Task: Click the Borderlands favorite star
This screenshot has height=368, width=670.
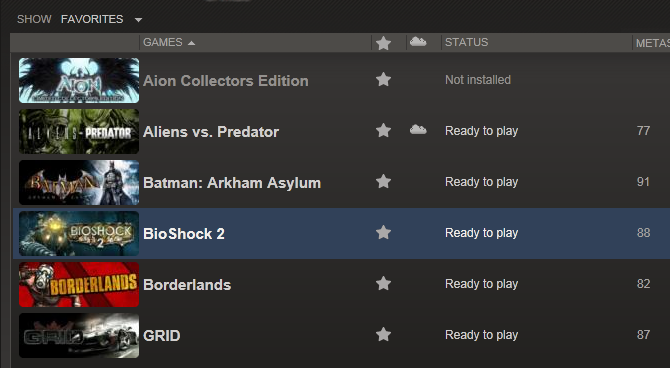Action: click(383, 283)
